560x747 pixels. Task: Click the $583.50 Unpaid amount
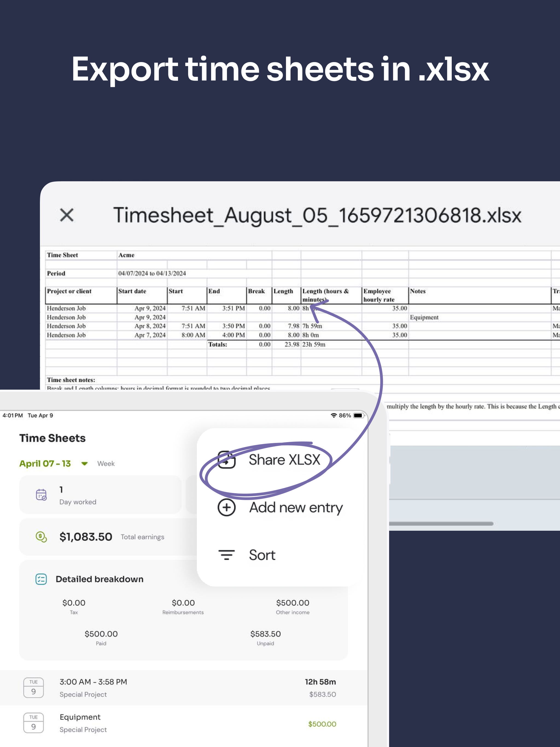(265, 634)
